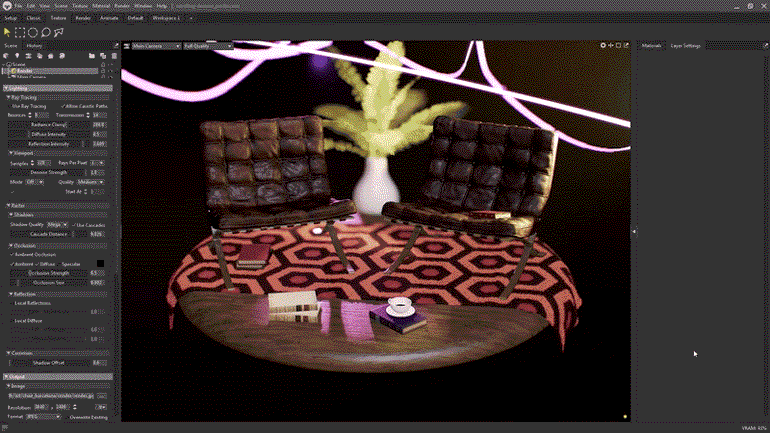Toggle Allow Caustic Paths checkbox
Viewport: 770px width, 433px height.
pos(63,106)
